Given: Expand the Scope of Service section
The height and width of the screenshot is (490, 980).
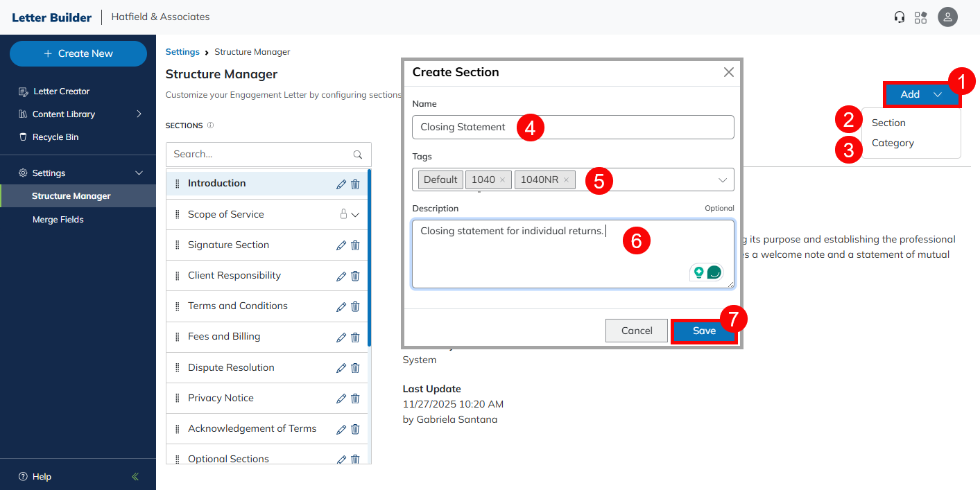Looking at the screenshot, I should click(355, 215).
